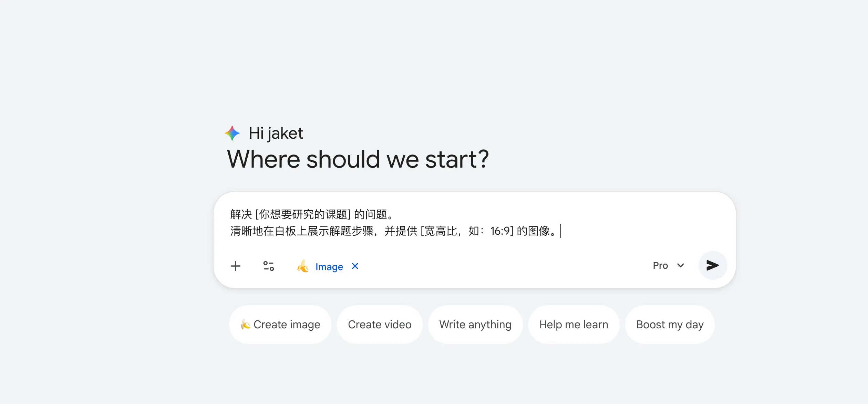Click the plus icon to attach files
868x404 pixels.
coord(236,266)
